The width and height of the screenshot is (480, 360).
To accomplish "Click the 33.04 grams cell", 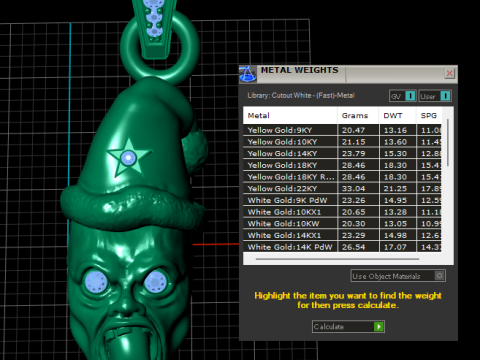I will (358, 188).
